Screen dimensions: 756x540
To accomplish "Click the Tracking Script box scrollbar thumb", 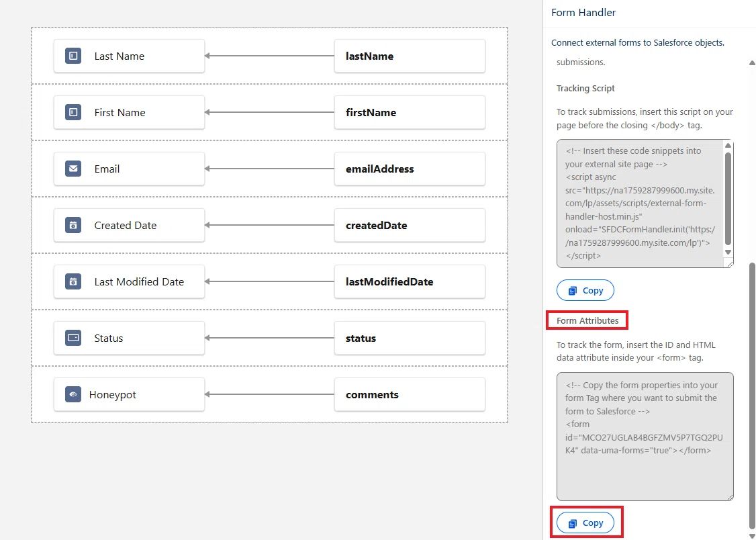I will [728, 199].
